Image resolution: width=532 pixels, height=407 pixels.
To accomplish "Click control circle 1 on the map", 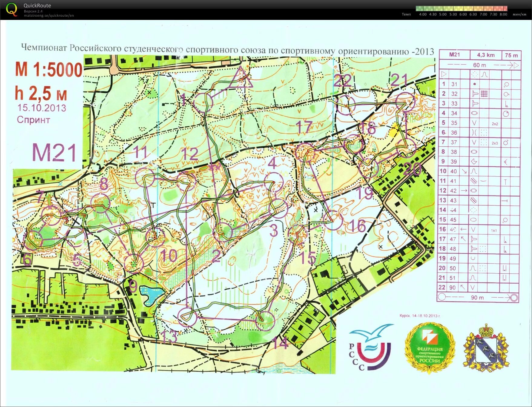I will click(203, 103).
